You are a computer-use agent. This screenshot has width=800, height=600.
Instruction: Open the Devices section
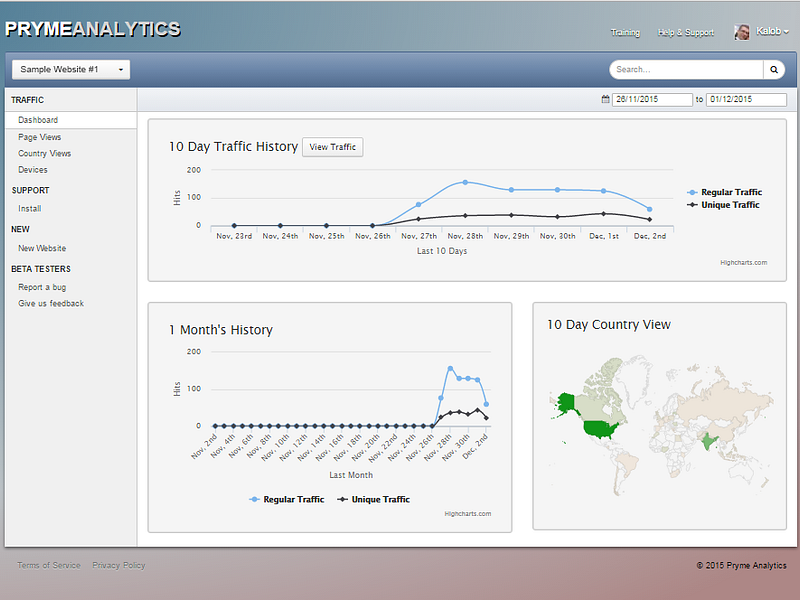(33, 170)
